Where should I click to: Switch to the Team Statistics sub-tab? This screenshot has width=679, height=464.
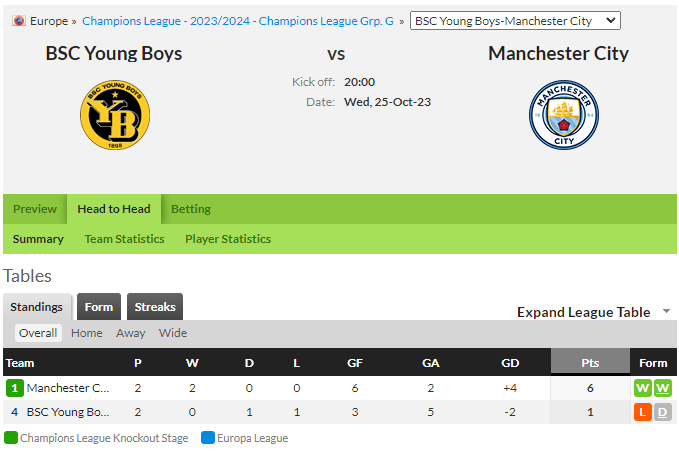point(124,239)
